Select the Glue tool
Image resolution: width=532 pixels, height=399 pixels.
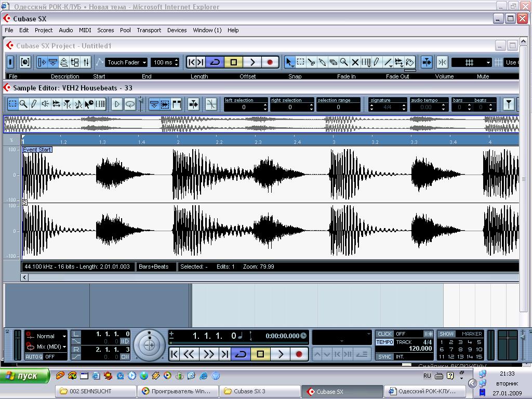point(322,62)
